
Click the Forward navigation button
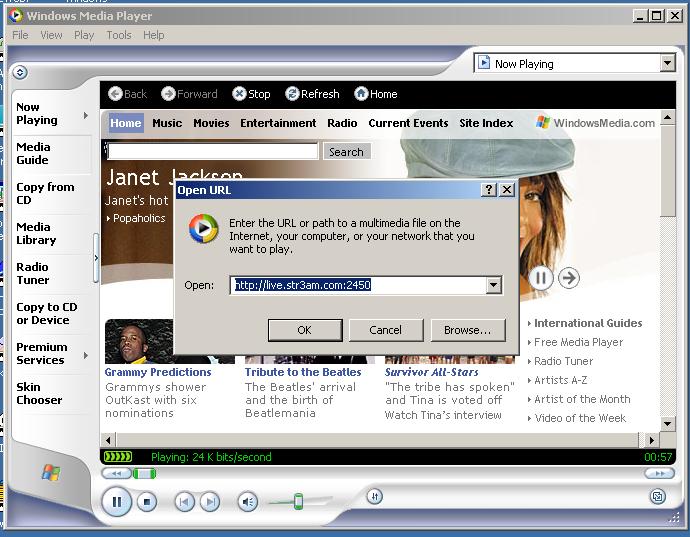[x=189, y=94]
